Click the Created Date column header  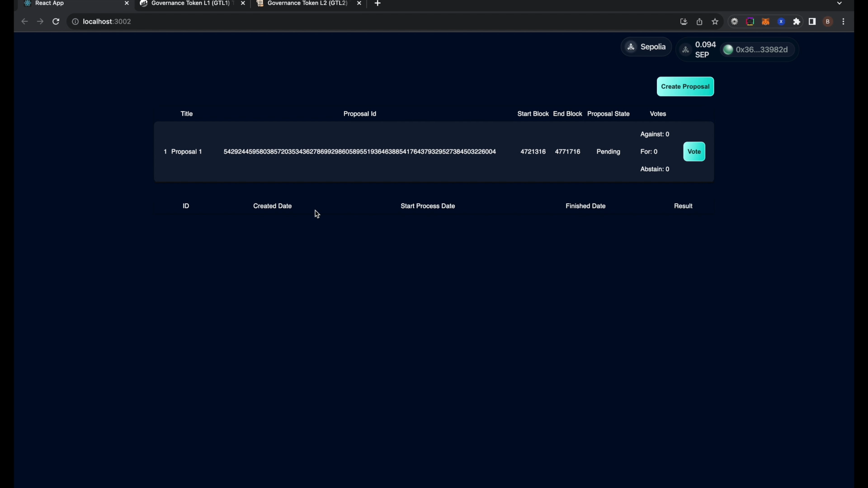[x=272, y=206]
